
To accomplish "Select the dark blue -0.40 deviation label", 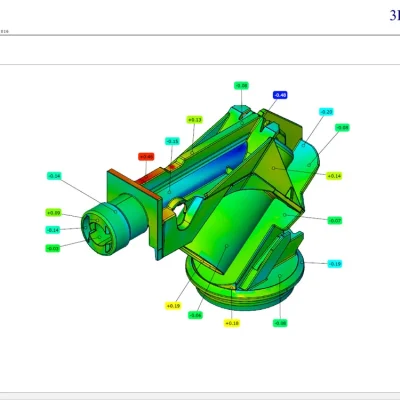I will (280, 95).
